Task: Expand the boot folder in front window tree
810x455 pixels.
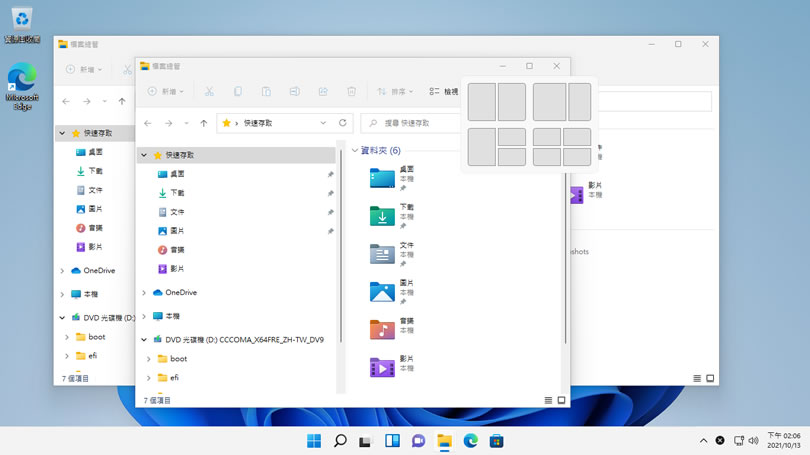Action: tap(149, 358)
